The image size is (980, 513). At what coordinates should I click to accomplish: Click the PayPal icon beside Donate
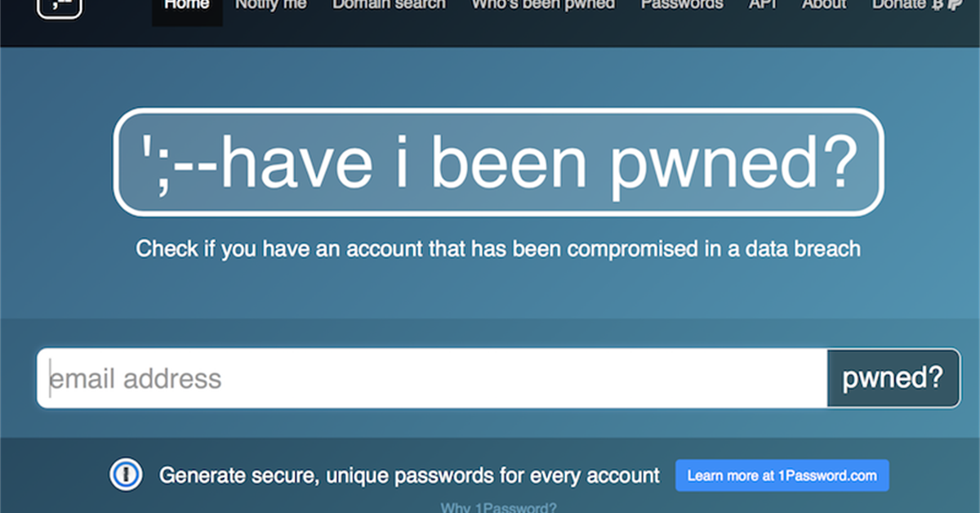click(953, 5)
